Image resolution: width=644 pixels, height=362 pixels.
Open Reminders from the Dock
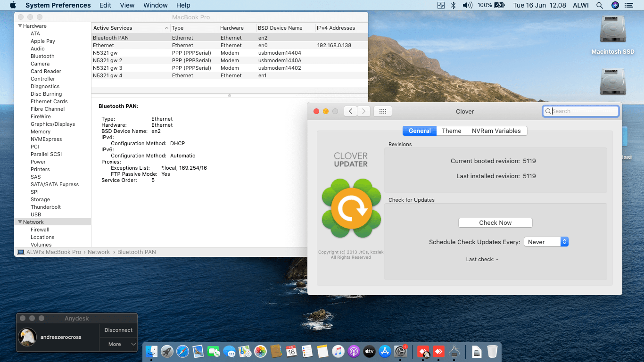(307, 351)
